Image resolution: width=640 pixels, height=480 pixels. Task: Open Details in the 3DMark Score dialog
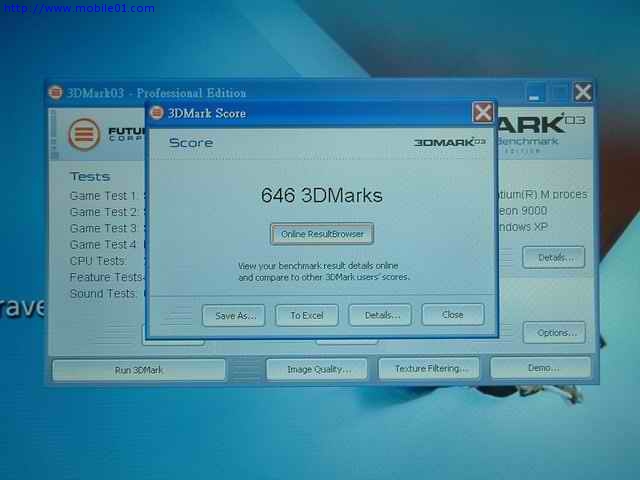[x=380, y=315]
